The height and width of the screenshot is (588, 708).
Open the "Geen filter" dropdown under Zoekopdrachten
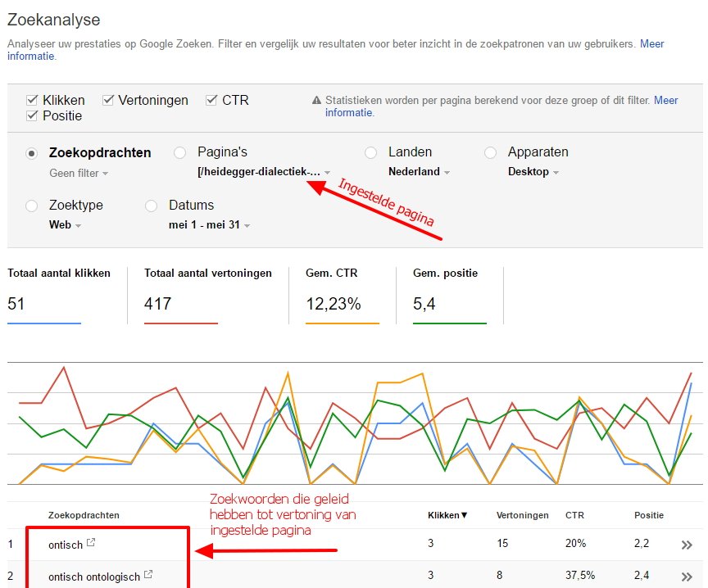tap(79, 174)
